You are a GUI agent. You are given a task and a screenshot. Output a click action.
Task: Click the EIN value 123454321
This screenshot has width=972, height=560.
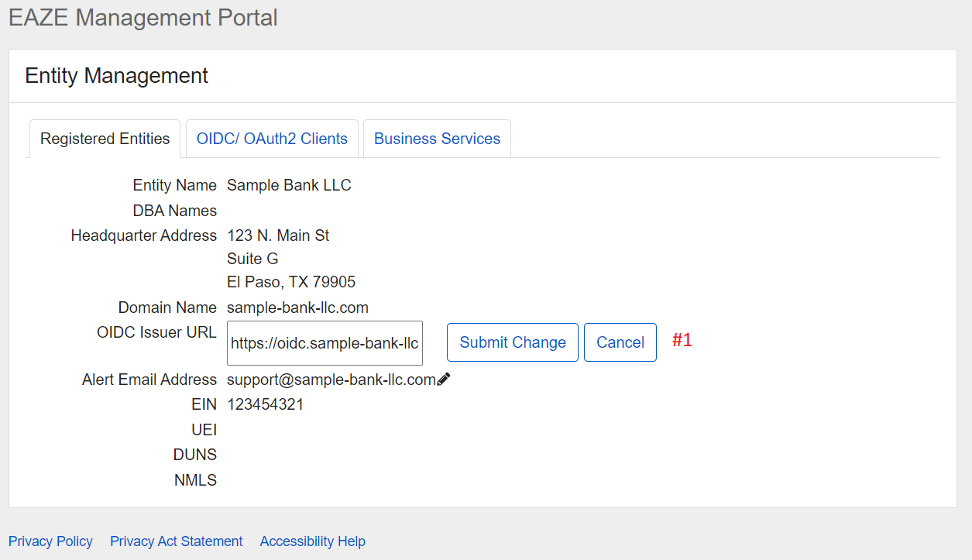coord(265,404)
